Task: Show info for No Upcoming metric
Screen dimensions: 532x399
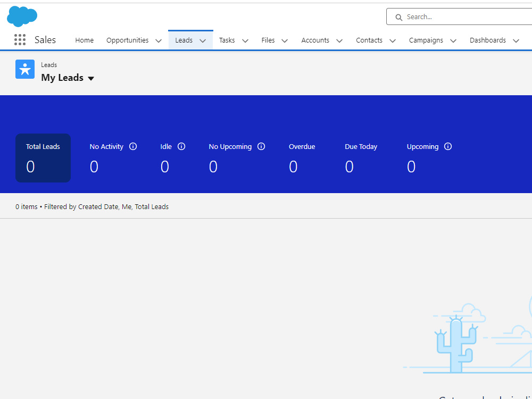Action: (x=261, y=146)
